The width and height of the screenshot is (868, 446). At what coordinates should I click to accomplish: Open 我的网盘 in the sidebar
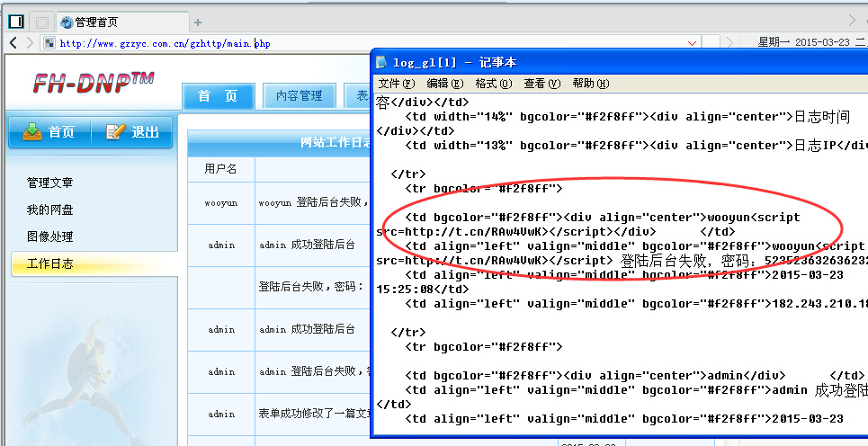point(49,210)
